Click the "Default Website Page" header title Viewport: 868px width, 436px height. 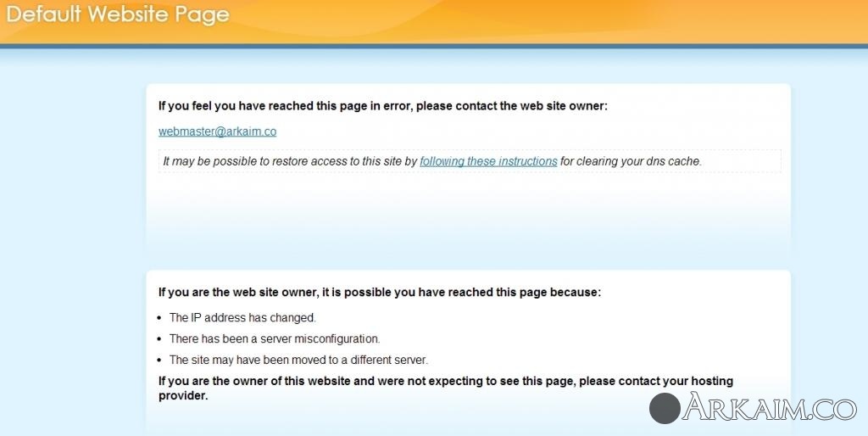(118, 15)
